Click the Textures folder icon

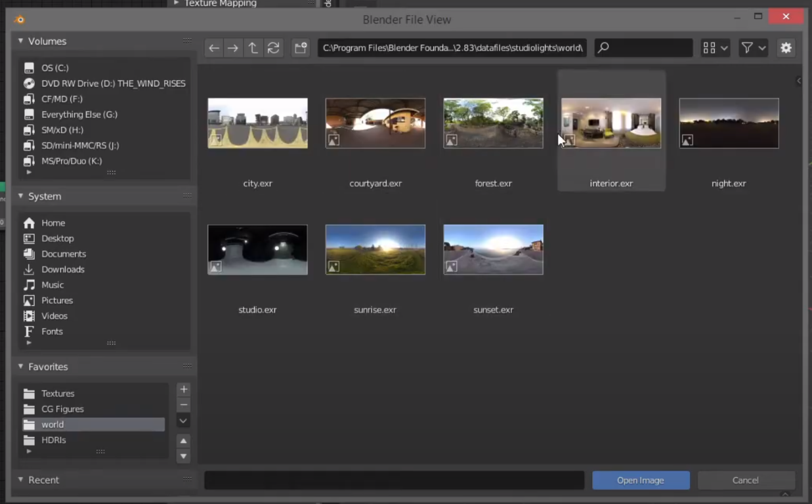pyautogui.click(x=29, y=394)
